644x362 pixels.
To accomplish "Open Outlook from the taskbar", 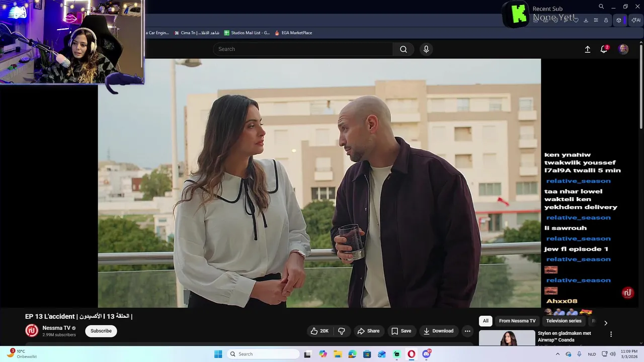I will (x=382, y=354).
